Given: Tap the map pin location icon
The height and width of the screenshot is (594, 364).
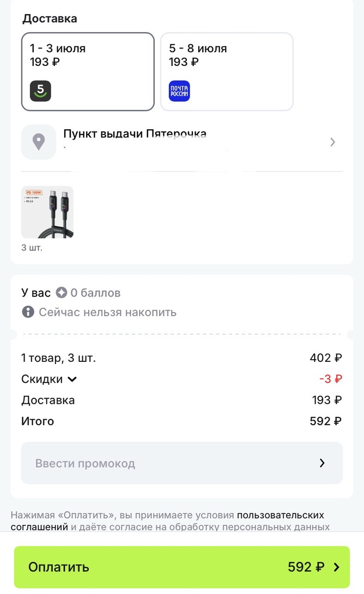Looking at the screenshot, I should [39, 142].
